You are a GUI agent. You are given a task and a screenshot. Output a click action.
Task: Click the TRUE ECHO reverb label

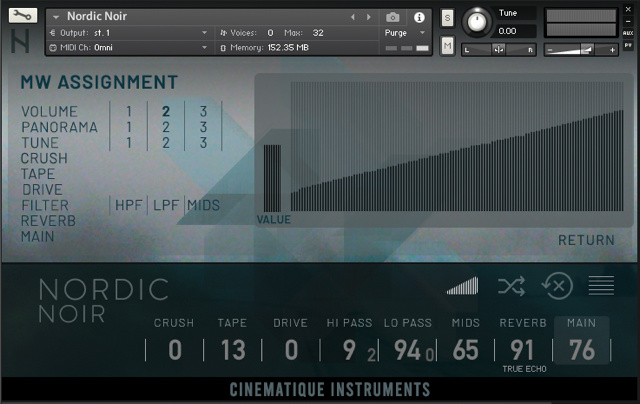point(522,369)
